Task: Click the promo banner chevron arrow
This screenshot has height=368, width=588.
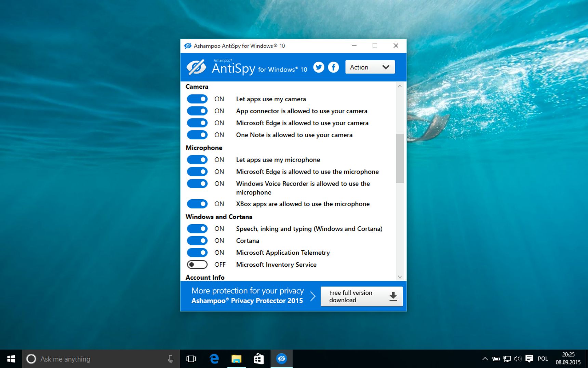Action: 312,296
